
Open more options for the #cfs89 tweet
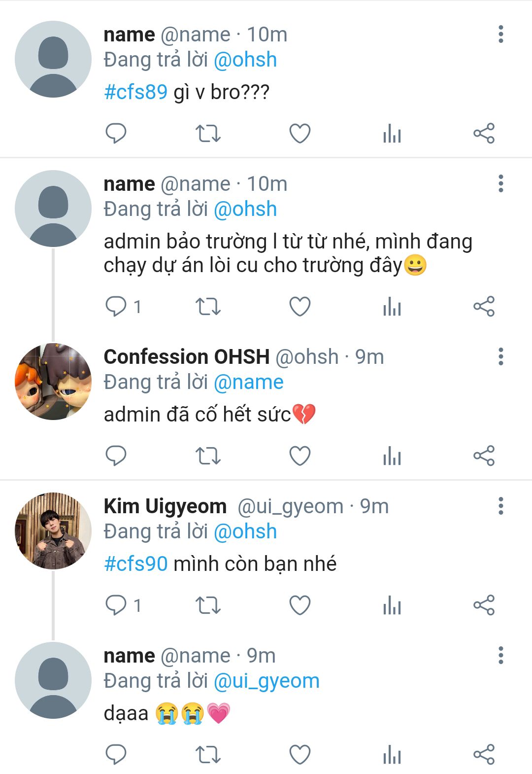(501, 35)
